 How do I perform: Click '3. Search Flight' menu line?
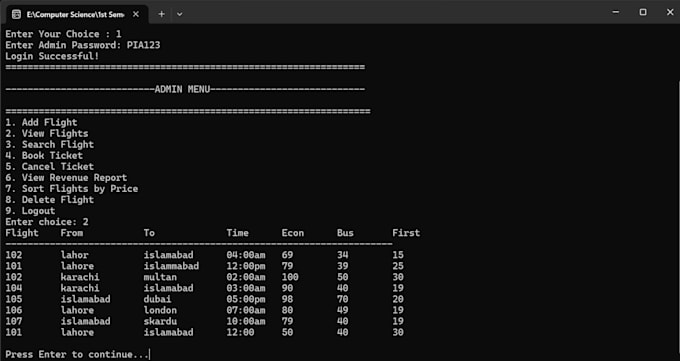click(49, 144)
